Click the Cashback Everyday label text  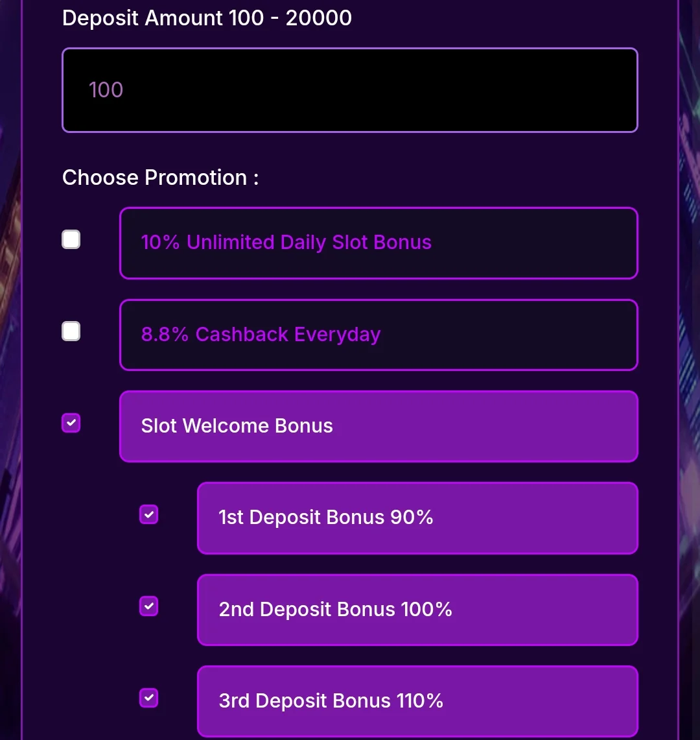(288, 335)
